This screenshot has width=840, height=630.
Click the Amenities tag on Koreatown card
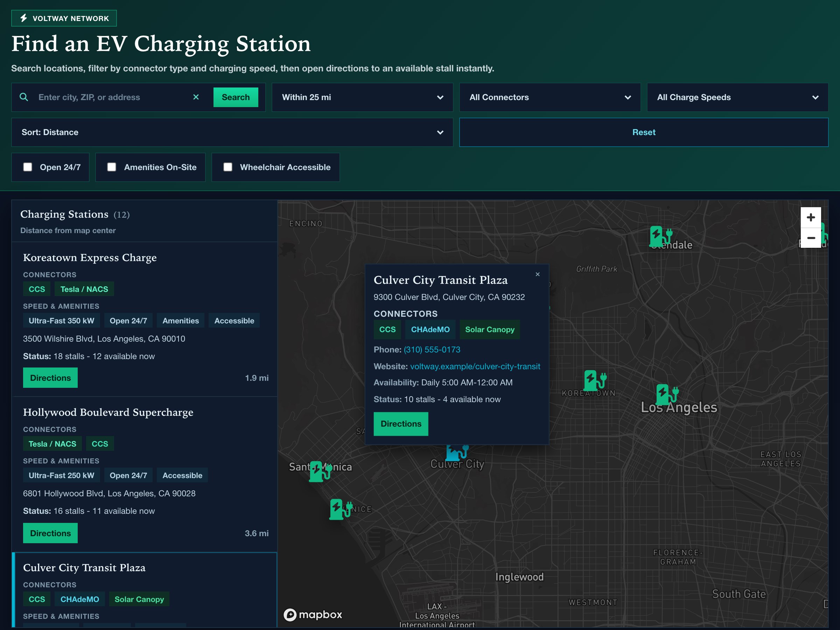tap(181, 321)
